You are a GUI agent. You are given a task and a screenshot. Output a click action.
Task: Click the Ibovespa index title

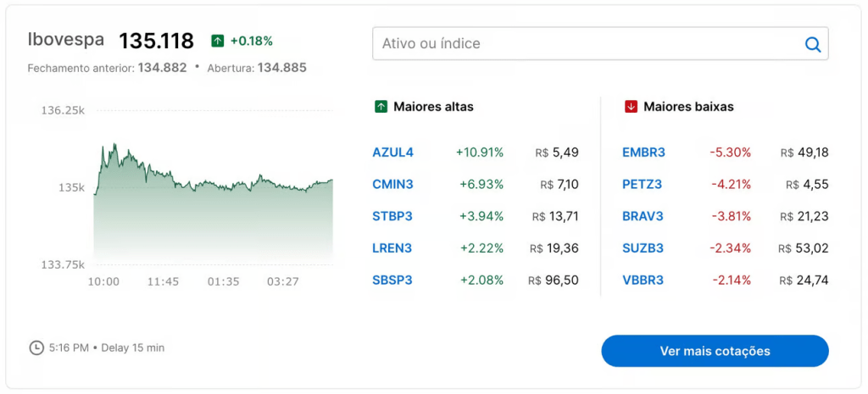(x=66, y=40)
